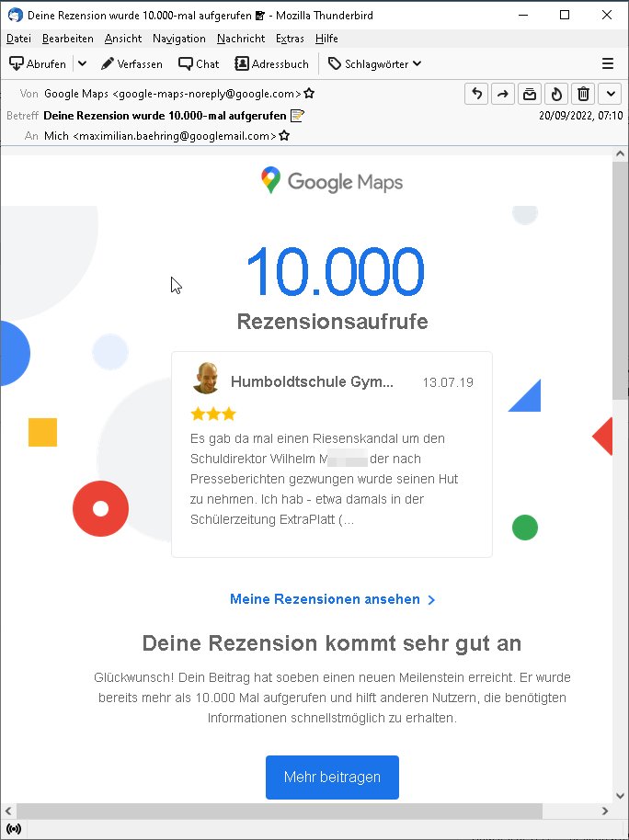Open Meine Rezensionen ansehen link
629x840 pixels.
click(332, 599)
